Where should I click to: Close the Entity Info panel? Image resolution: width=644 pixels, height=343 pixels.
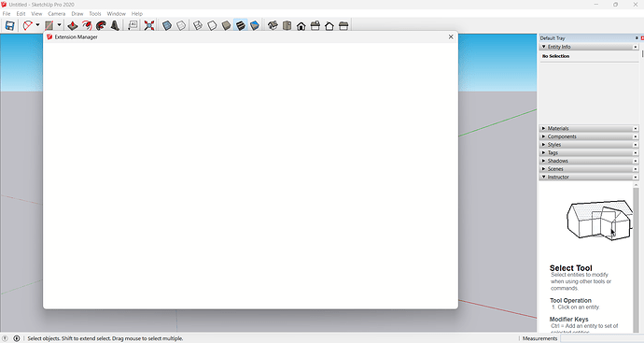click(636, 47)
